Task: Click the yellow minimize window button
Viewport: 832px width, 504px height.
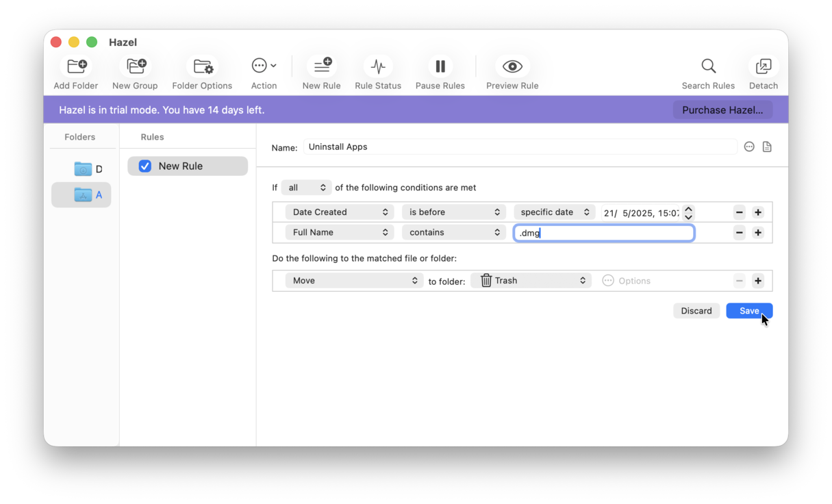Action: tap(74, 42)
